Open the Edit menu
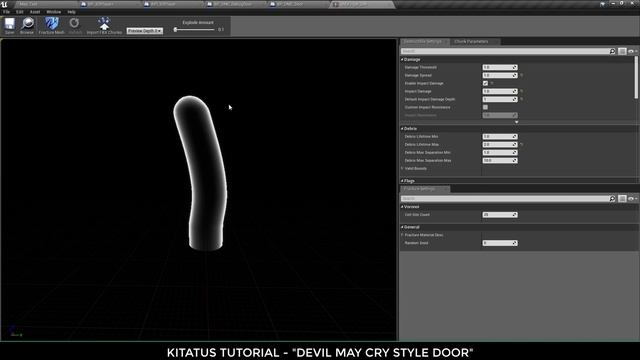The image size is (640, 360). pyautogui.click(x=20, y=12)
